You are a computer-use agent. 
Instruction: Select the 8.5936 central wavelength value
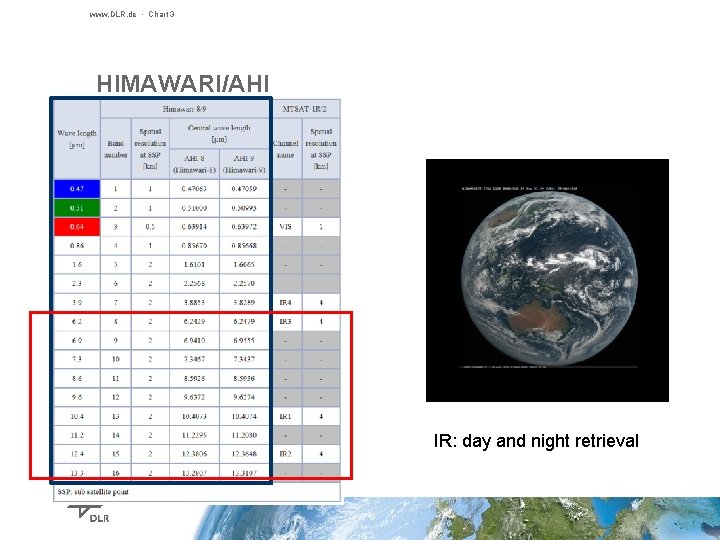click(244, 379)
